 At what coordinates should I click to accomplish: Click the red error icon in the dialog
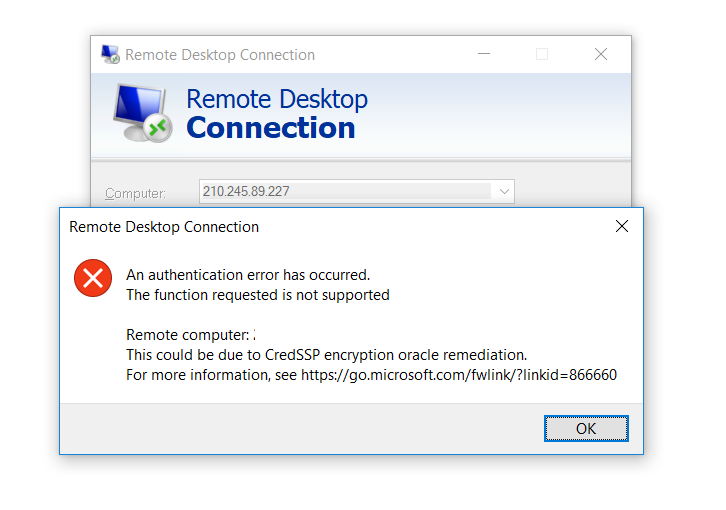click(x=93, y=277)
